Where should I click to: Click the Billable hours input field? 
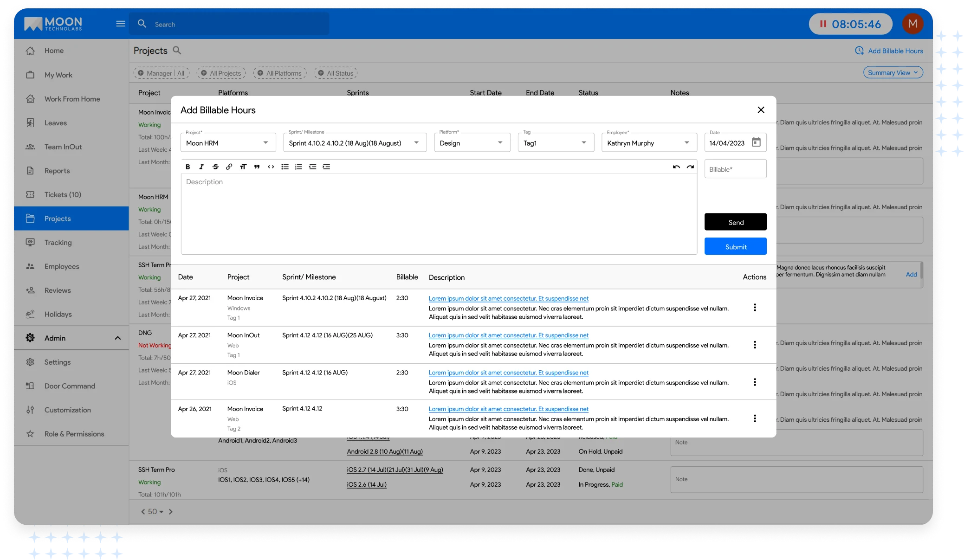[736, 169]
